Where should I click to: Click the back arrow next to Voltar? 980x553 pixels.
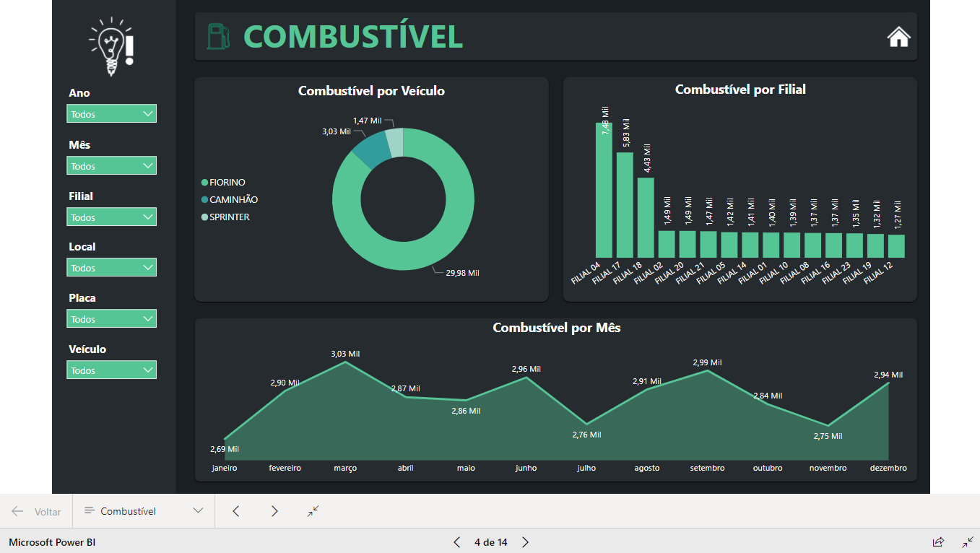click(x=16, y=511)
